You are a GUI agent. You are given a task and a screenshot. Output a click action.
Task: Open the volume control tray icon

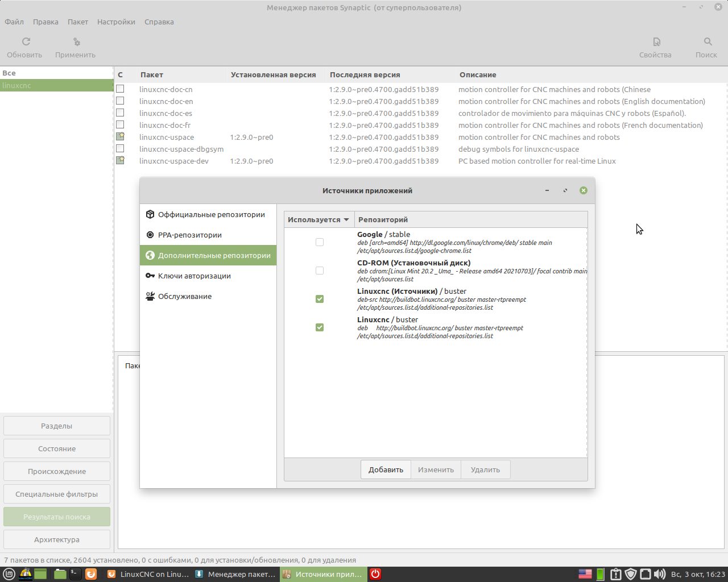660,574
